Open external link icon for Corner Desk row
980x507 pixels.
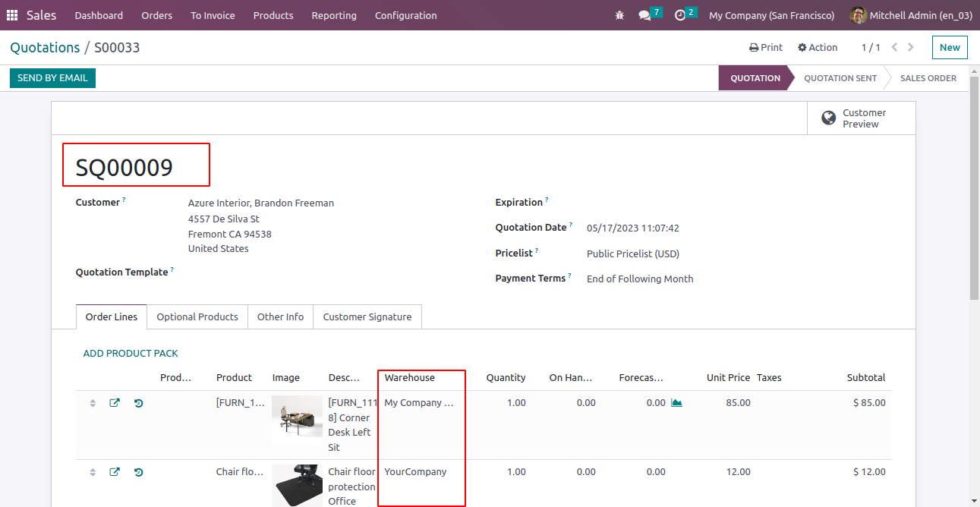115,403
